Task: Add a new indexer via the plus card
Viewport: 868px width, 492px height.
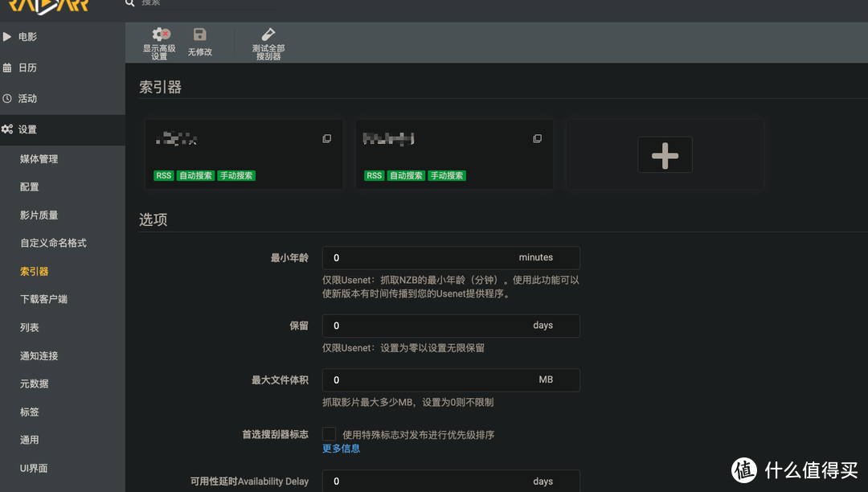Action: tap(665, 154)
